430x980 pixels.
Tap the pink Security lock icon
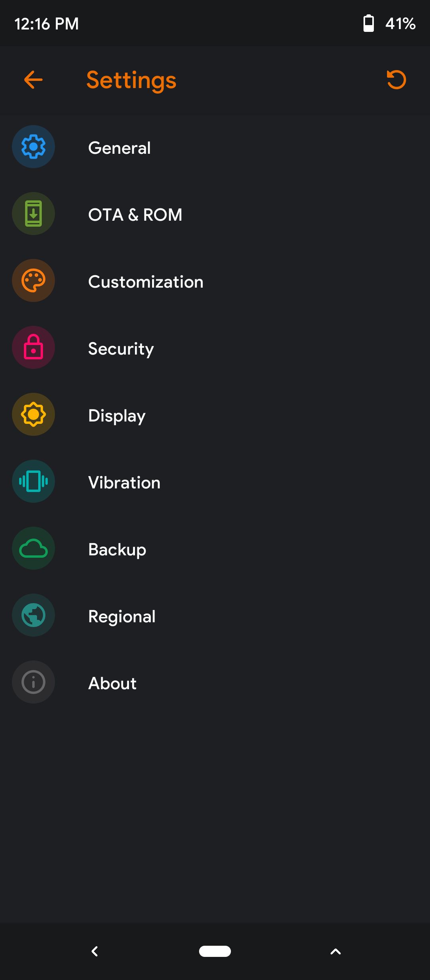pyautogui.click(x=33, y=347)
